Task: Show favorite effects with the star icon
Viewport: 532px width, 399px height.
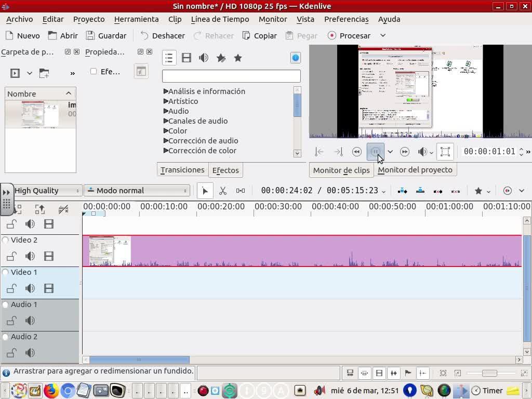Action: 238,58
